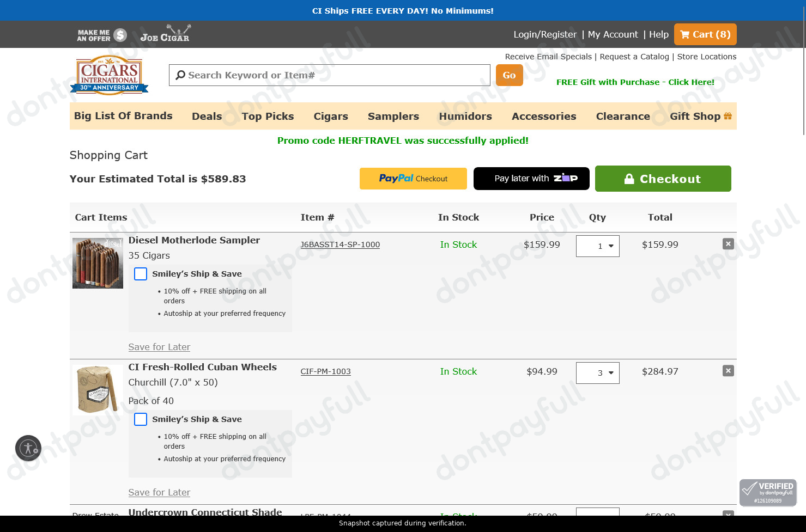The image size is (806, 532).
Task: Remove Diesel Motherlode Sampler from cart
Action: [728, 244]
